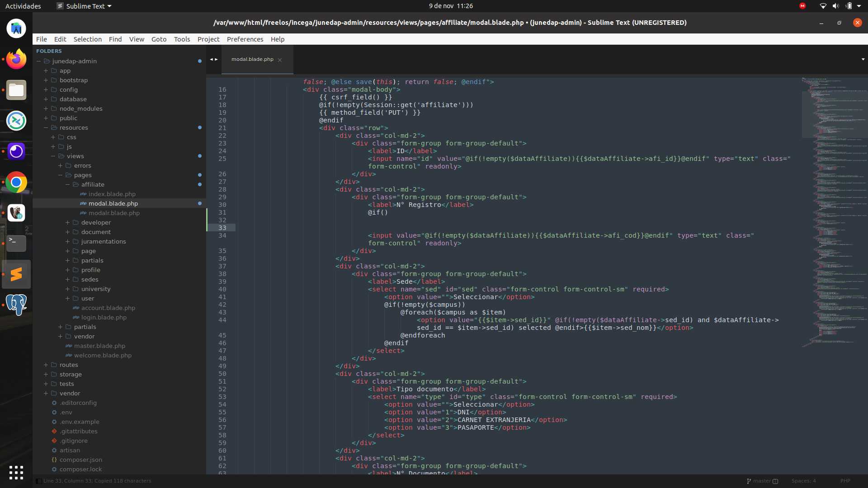The width and height of the screenshot is (868, 488).
Task: Toggle side bar via status bar icon
Action: [39, 481]
